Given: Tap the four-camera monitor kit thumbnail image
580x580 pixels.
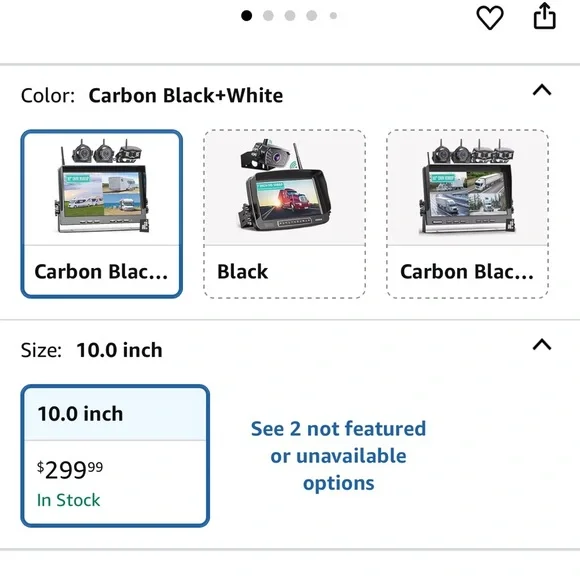Looking at the screenshot, I should (x=467, y=186).
